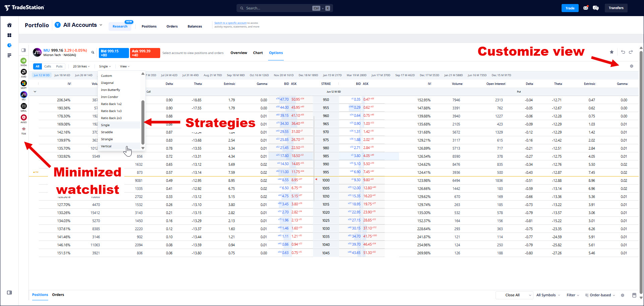Collapse the Jun 12 W 0D expiration row

tap(35, 92)
